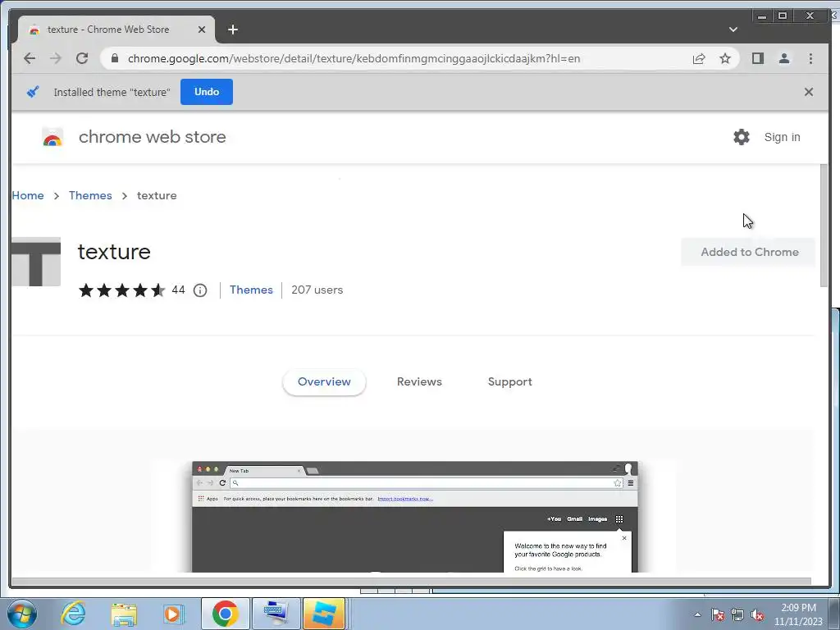Click the forward navigation arrow
Viewport: 840px width, 630px height.
pyautogui.click(x=56, y=58)
